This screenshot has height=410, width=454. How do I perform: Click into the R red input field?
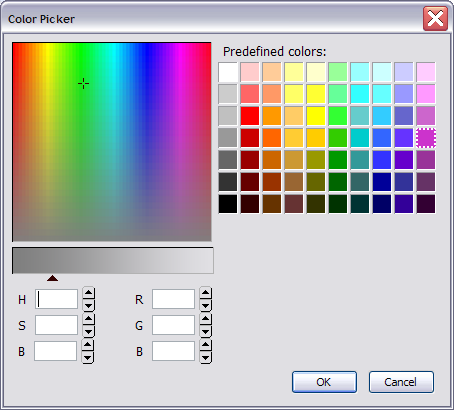(x=173, y=299)
